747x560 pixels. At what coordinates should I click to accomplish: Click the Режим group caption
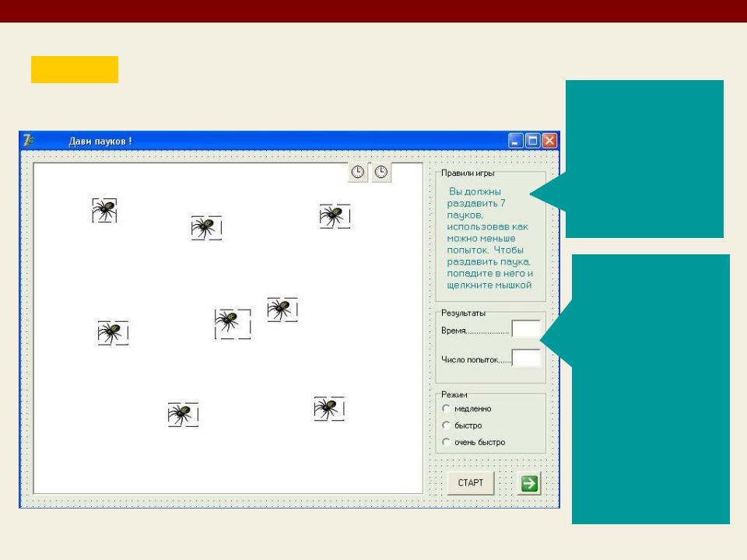point(454,394)
